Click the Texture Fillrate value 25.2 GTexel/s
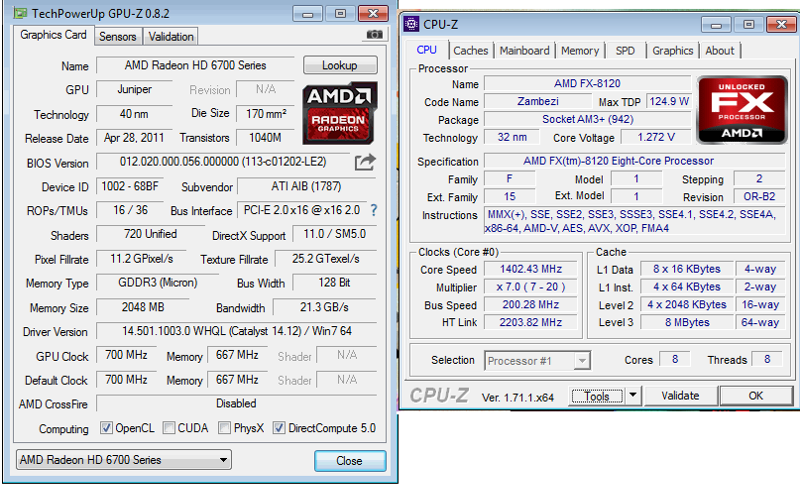 pyautogui.click(x=326, y=259)
